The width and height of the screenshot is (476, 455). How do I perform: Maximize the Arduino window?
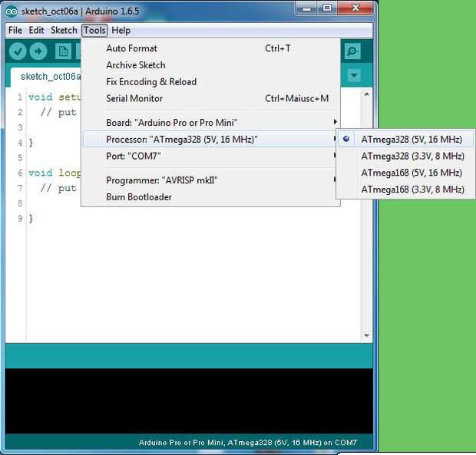[327, 8]
